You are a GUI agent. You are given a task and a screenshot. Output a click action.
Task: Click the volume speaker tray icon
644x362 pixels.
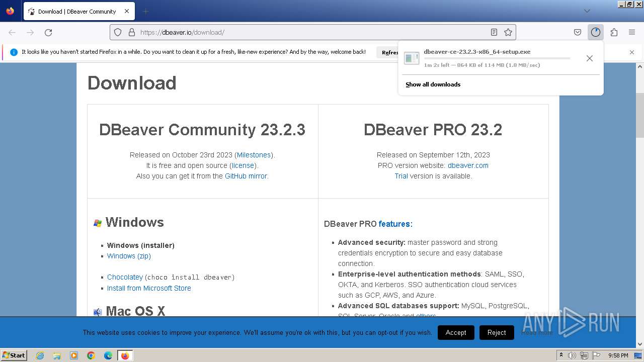[572, 355]
